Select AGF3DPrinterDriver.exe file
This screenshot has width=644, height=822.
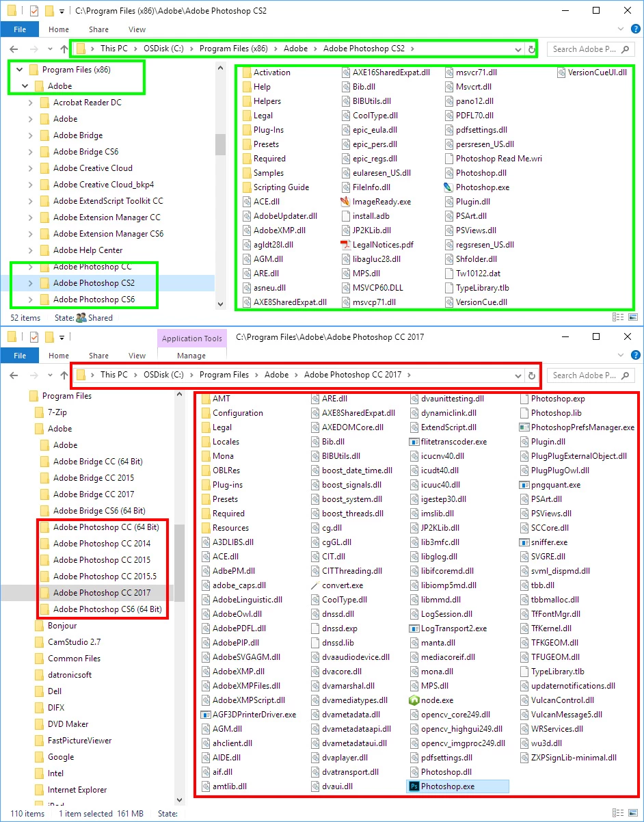248,715
